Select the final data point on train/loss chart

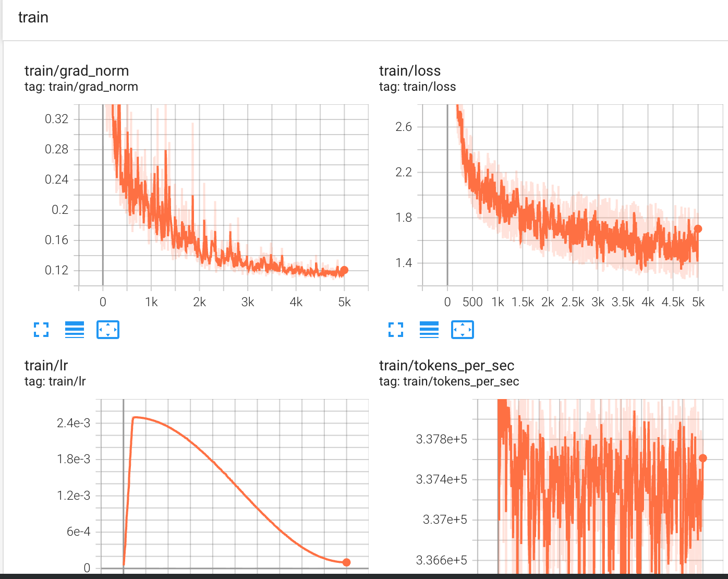[x=698, y=228]
